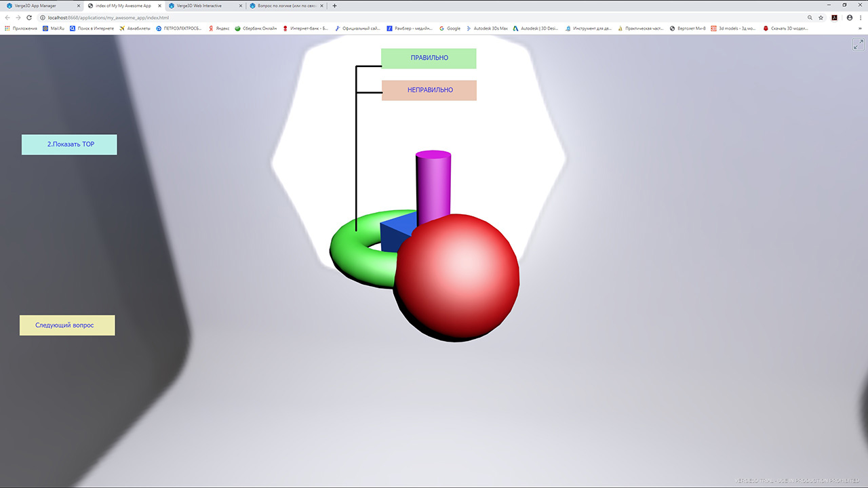Open the Яндекс bookmark

[x=219, y=28]
